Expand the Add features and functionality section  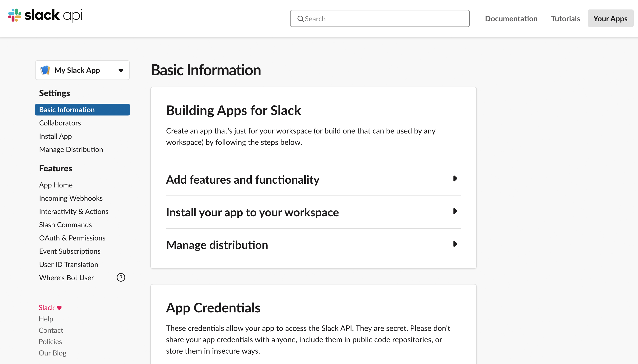tap(242, 179)
